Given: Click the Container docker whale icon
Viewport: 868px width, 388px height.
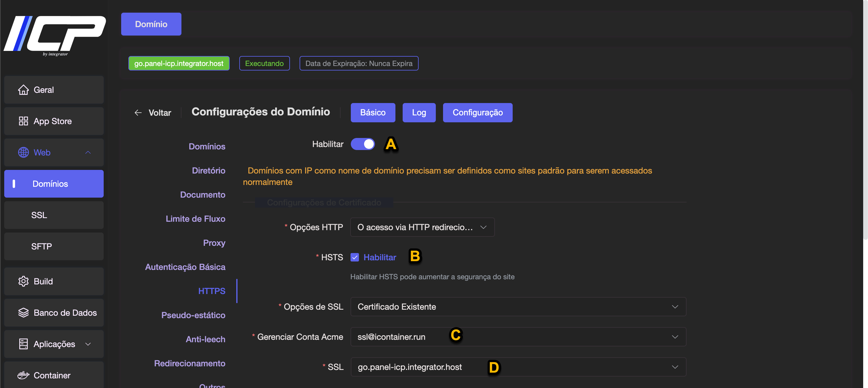Looking at the screenshot, I should tap(23, 375).
